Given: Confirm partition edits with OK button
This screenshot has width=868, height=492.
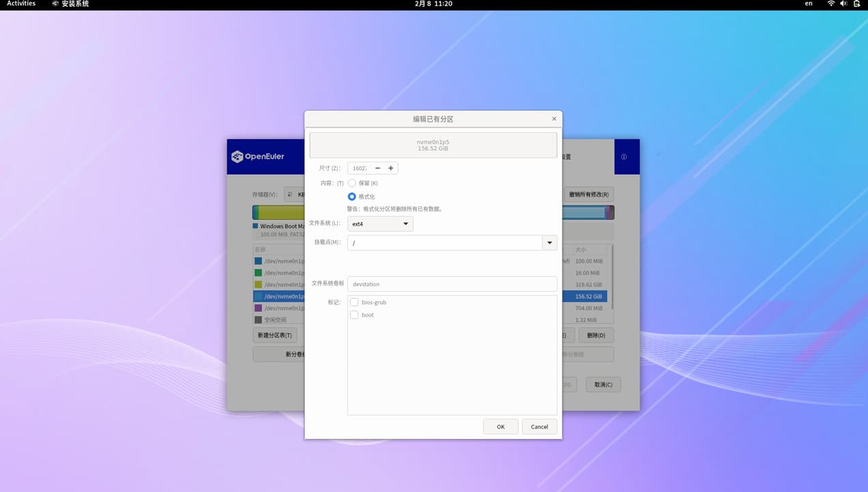Looking at the screenshot, I should click(500, 426).
